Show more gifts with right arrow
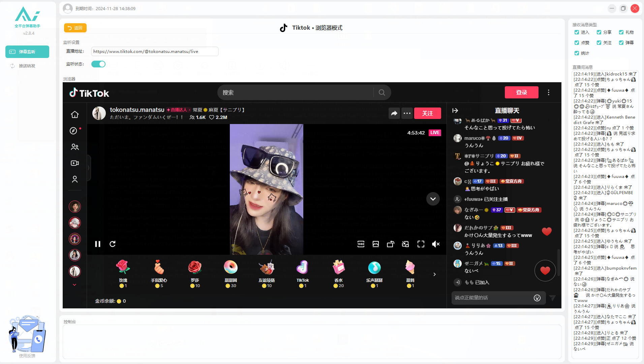Image resolution: width=644 pixels, height=364 pixels. [434, 274]
